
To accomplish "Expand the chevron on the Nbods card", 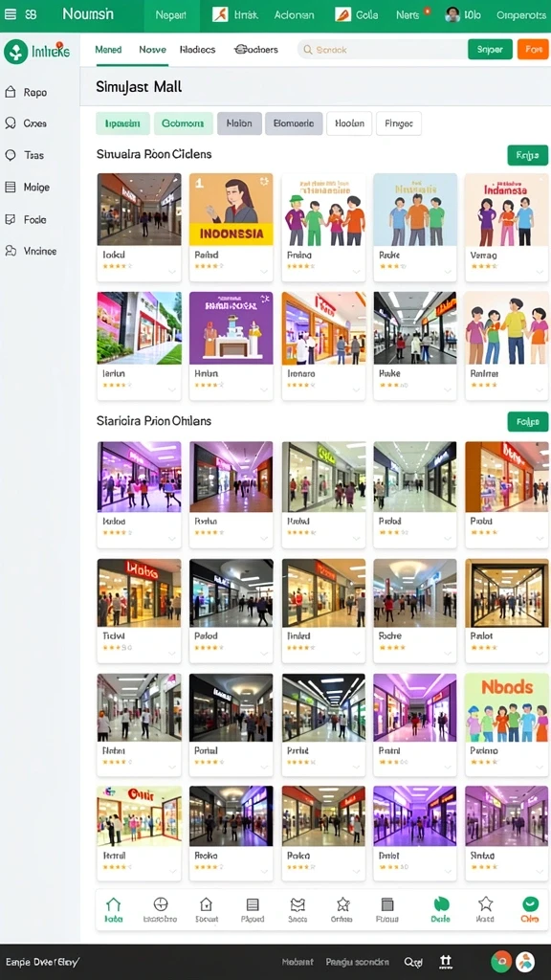I will pos(540,768).
